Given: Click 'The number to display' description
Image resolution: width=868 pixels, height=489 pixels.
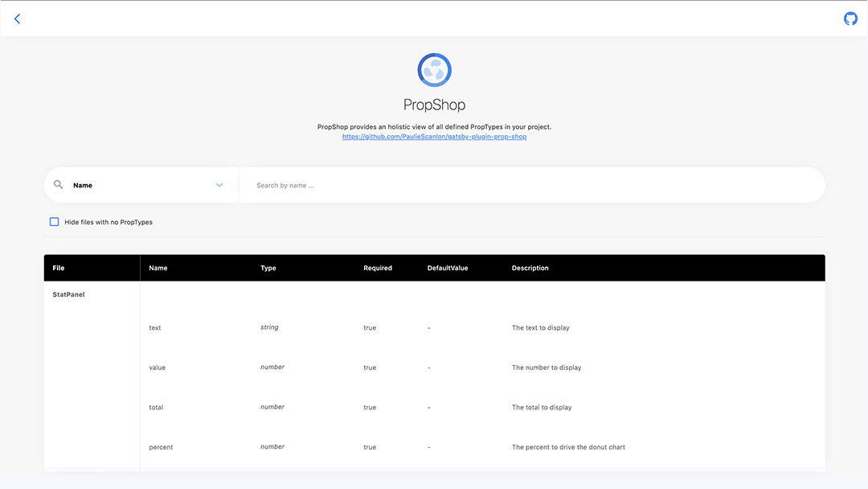Looking at the screenshot, I should (547, 368).
